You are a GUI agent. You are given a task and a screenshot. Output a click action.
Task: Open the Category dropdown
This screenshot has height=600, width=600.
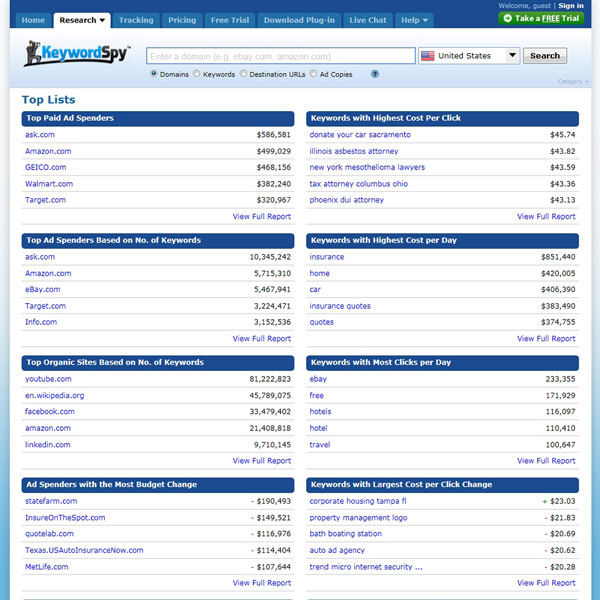point(573,81)
